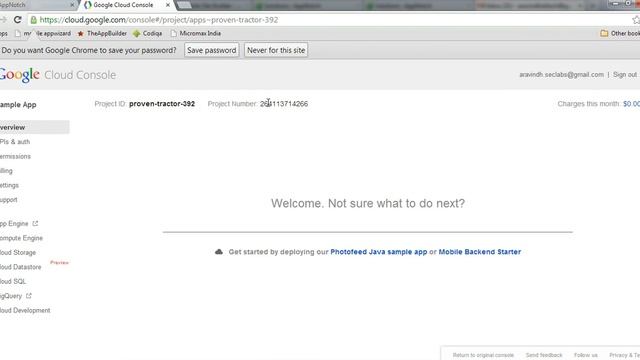640x360 pixels.
Task: Open APIs & auth in the sidebar
Action: pyautogui.click(x=15, y=142)
